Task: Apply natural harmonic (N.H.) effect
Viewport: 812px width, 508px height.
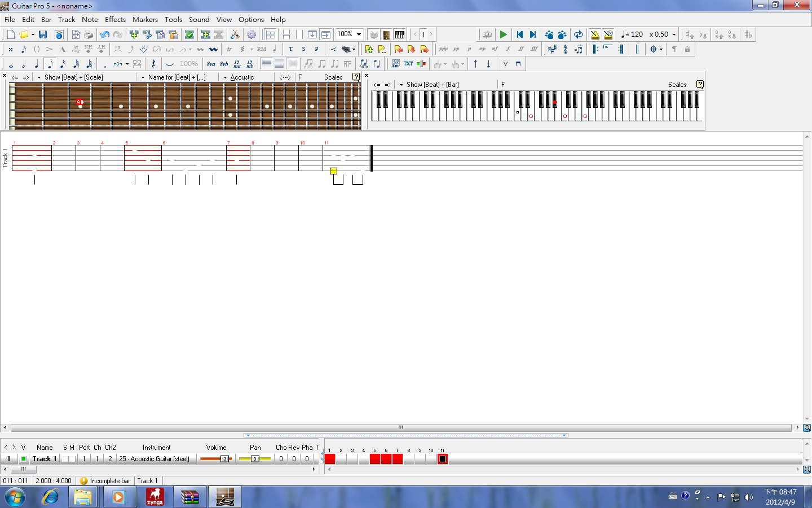Action: coord(89,49)
